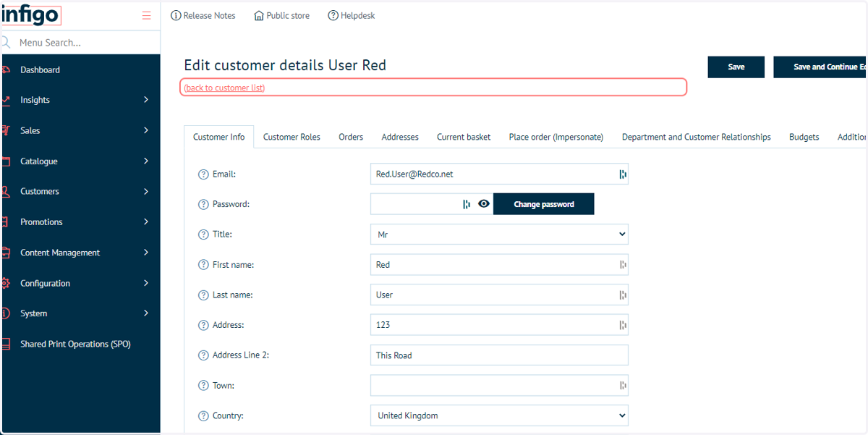Click the First name field containing Red
This screenshot has height=435, width=868.
(499, 265)
